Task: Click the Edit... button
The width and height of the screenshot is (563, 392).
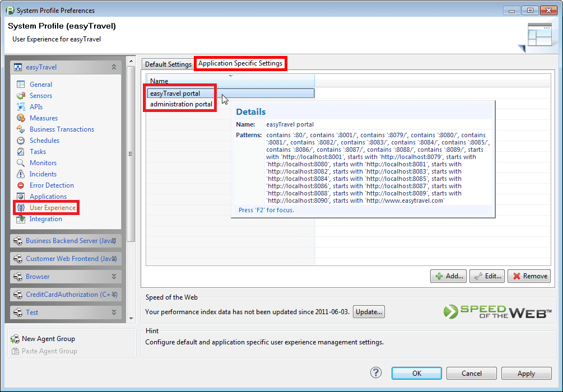Action: pyautogui.click(x=487, y=276)
